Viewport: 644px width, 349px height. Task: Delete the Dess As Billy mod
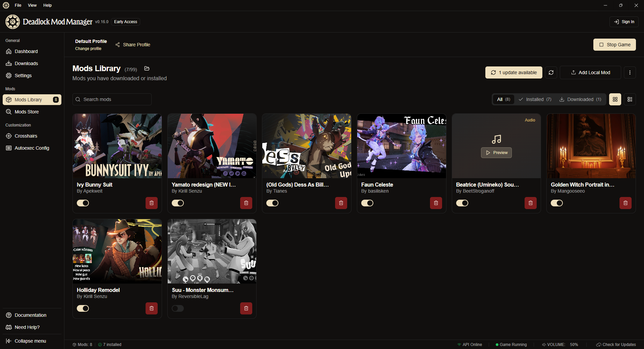coord(341,203)
